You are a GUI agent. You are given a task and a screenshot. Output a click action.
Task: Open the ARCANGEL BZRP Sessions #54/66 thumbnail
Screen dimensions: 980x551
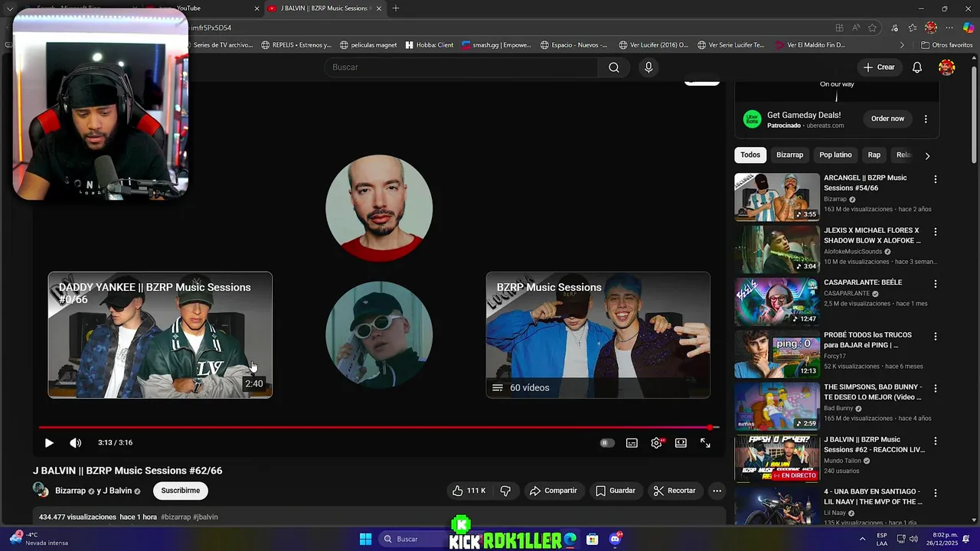[777, 197]
